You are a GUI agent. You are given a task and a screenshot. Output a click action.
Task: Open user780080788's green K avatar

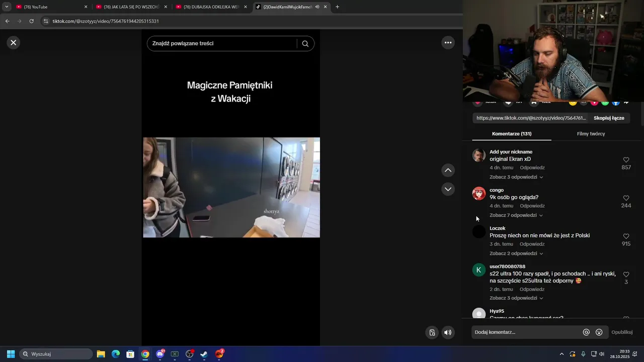(x=479, y=270)
